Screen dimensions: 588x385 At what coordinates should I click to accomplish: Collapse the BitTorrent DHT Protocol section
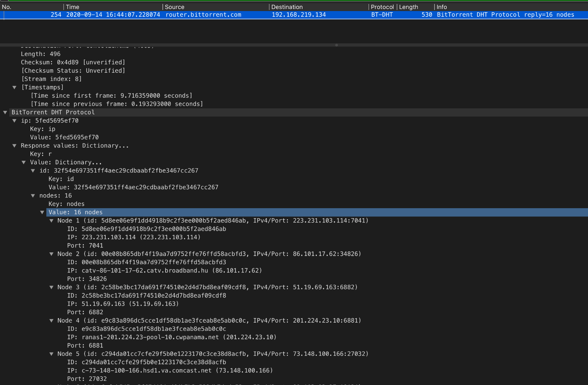5,112
